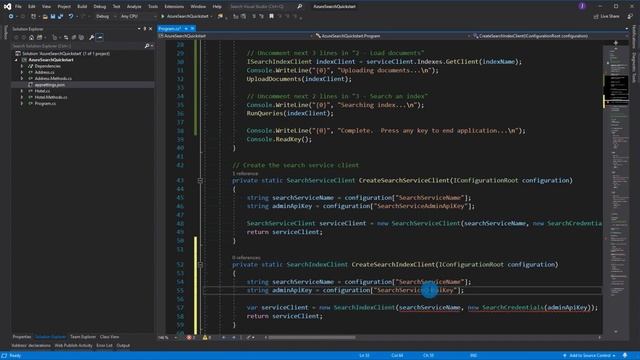Open the Any CPU platform dropdown
640x360 pixels.
point(138,16)
